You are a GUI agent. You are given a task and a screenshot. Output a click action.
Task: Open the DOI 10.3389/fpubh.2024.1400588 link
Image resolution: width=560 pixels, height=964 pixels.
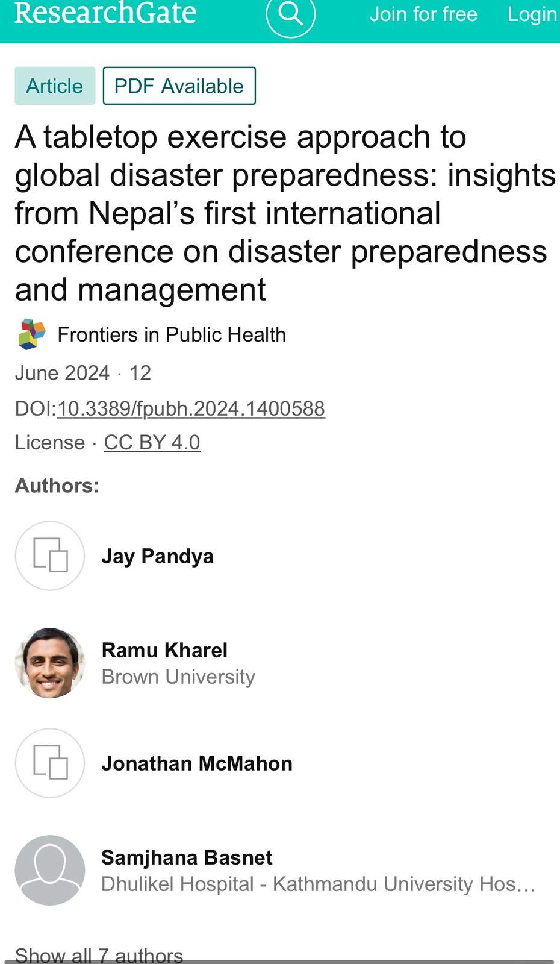point(191,408)
